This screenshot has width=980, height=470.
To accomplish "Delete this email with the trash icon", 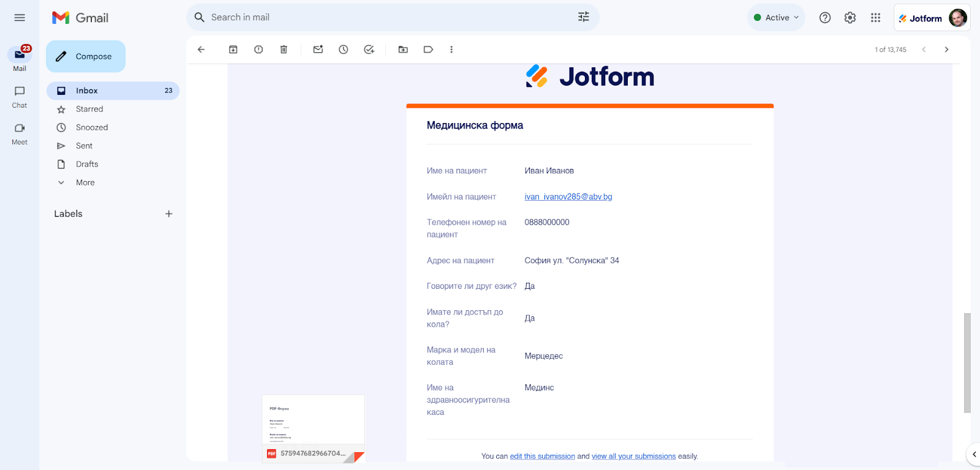I will click(284, 50).
